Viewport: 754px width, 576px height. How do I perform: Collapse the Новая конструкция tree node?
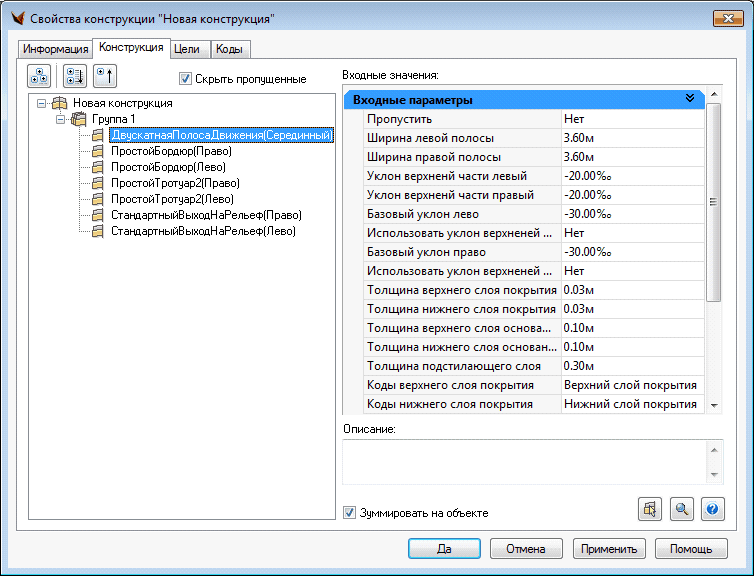(x=40, y=103)
